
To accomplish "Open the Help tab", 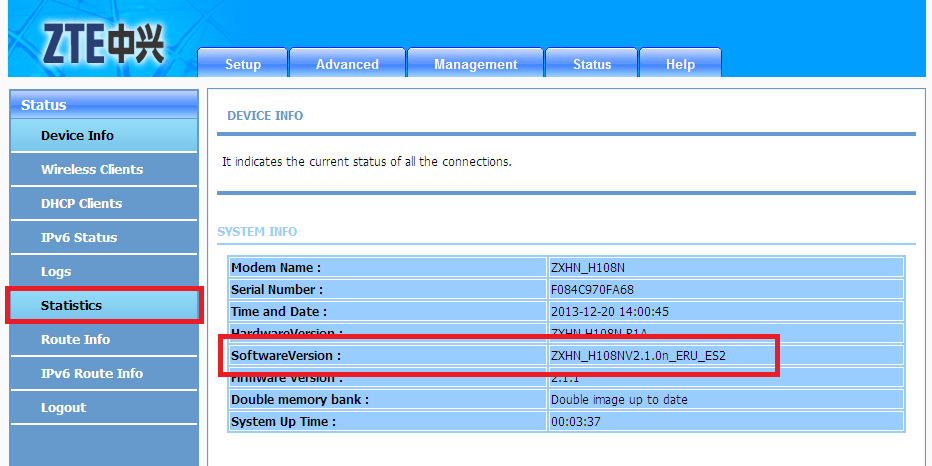I will point(680,63).
